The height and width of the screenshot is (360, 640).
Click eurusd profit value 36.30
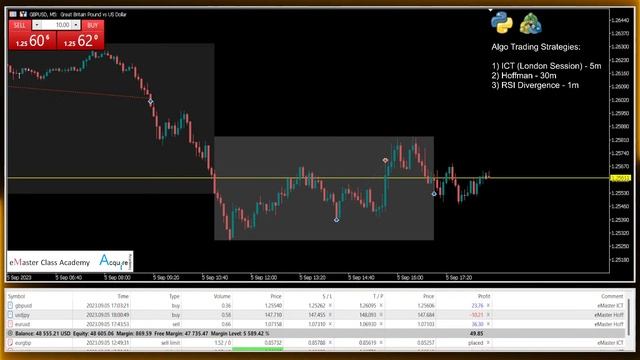pos(477,324)
